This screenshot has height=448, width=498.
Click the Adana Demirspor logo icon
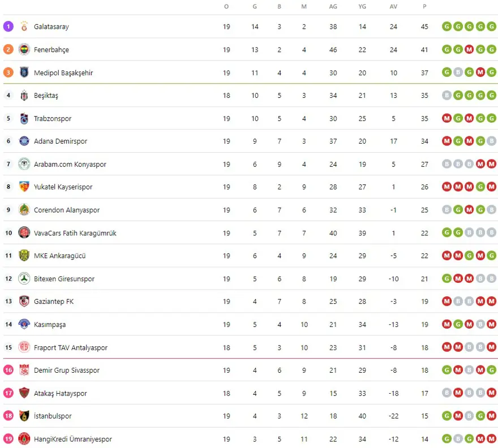(24, 141)
